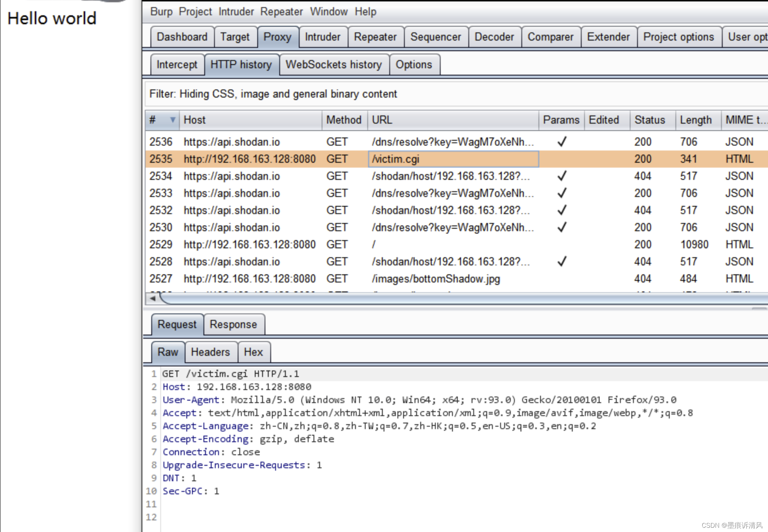Image resolution: width=768 pixels, height=532 pixels.
Task: Select request row 2534
Action: point(456,176)
